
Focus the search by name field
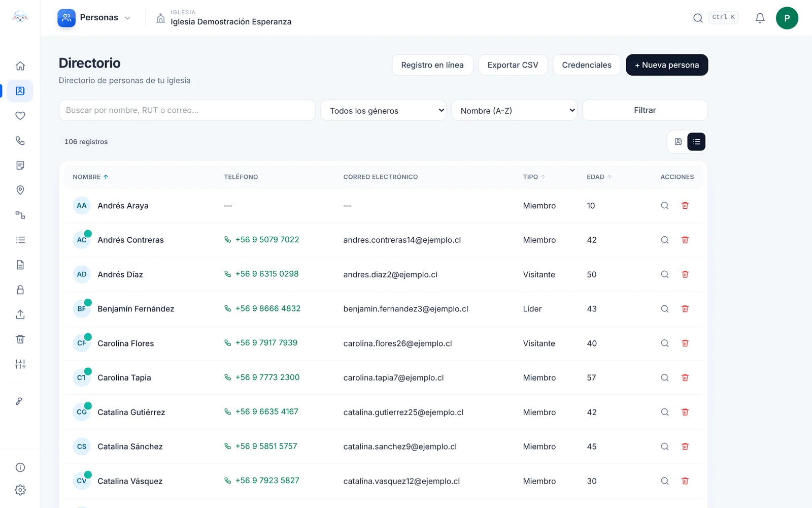click(187, 110)
